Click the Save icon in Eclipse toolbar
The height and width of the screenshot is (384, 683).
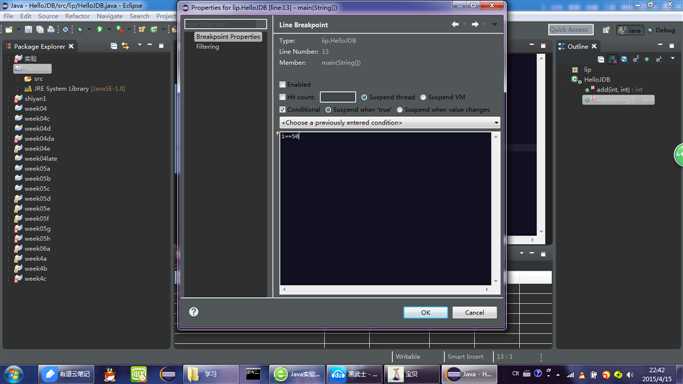tap(28, 29)
